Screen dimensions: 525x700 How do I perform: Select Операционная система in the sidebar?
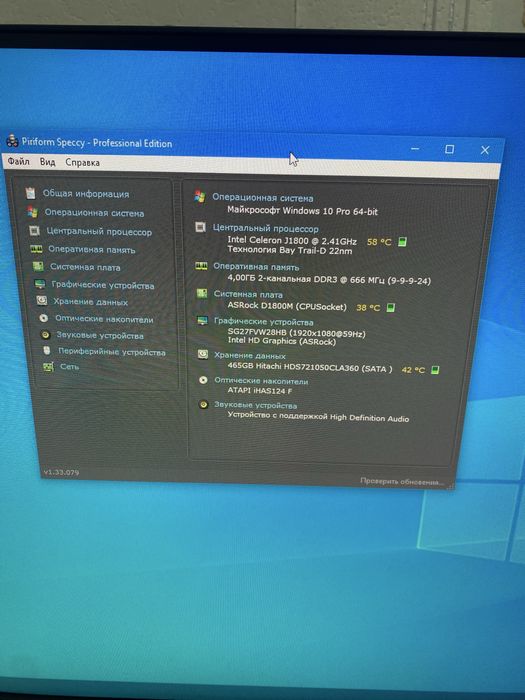[94, 213]
